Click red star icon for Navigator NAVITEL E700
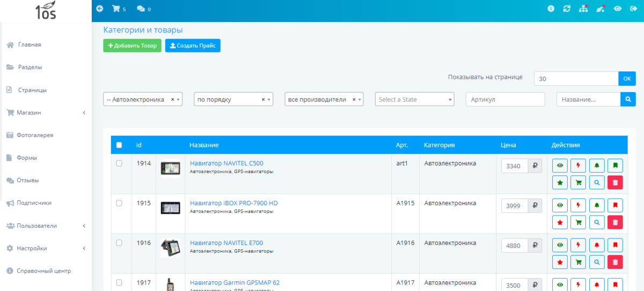This screenshot has height=291, width=644. coord(560,262)
